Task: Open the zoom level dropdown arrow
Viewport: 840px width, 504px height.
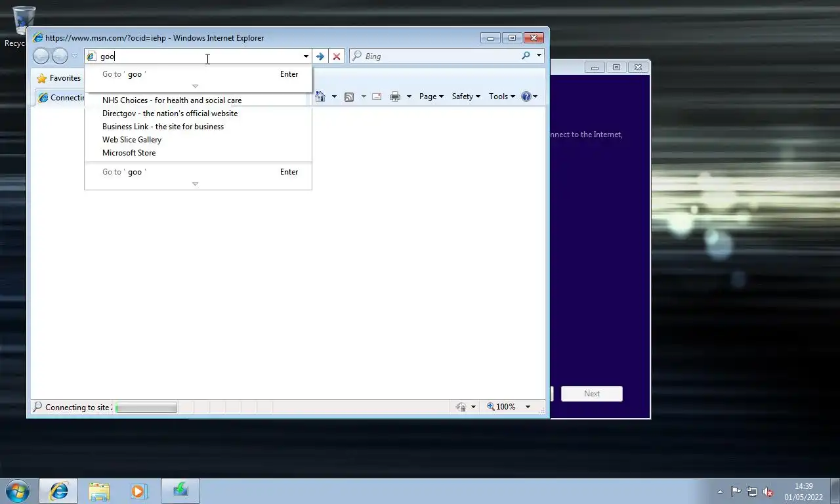Action: [528, 407]
